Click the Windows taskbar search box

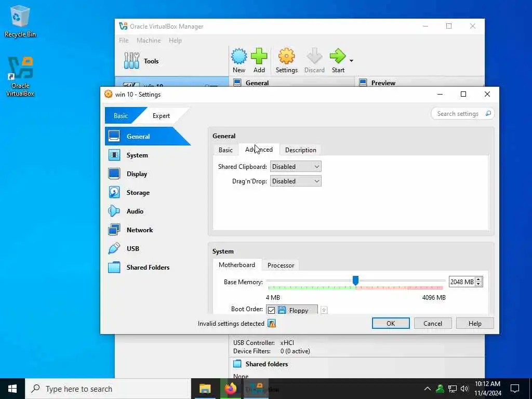pos(108,389)
